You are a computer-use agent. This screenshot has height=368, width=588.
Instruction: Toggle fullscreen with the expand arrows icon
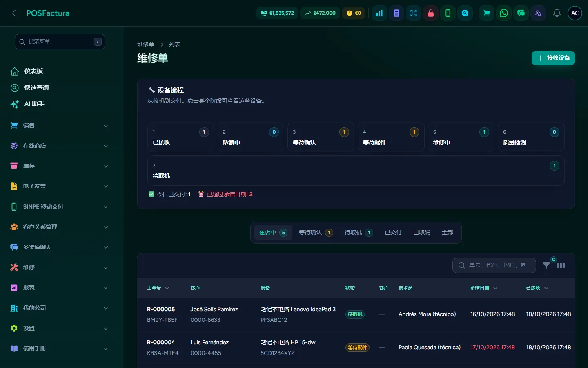414,13
